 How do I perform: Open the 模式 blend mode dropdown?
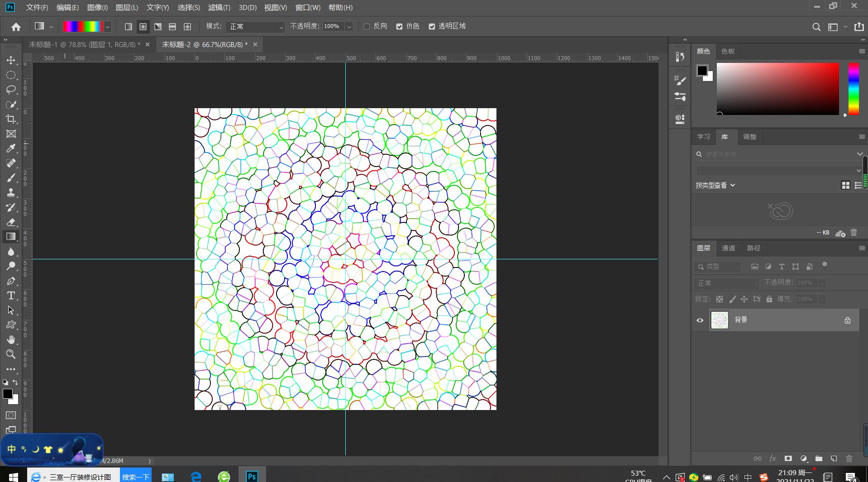pyautogui.click(x=256, y=27)
